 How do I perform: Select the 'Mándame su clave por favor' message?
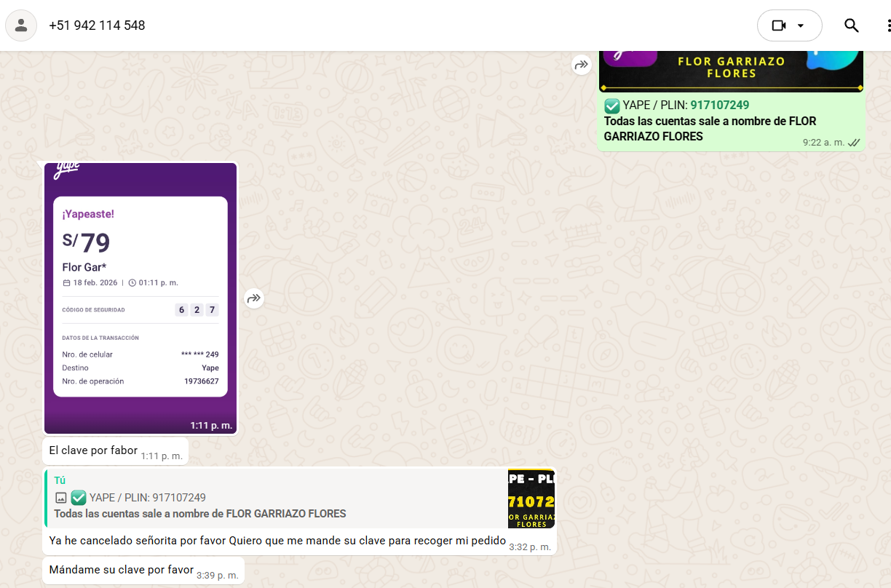pos(121,570)
